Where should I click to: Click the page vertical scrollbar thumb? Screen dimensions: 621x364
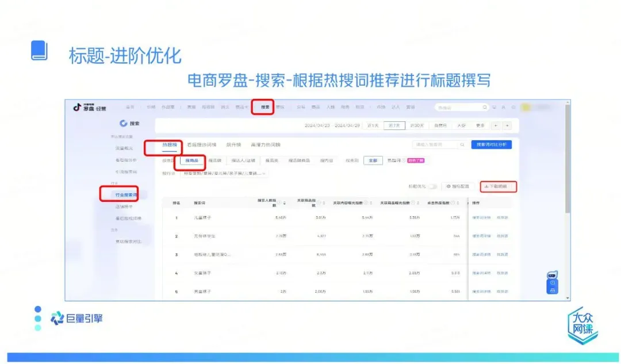[568, 159]
